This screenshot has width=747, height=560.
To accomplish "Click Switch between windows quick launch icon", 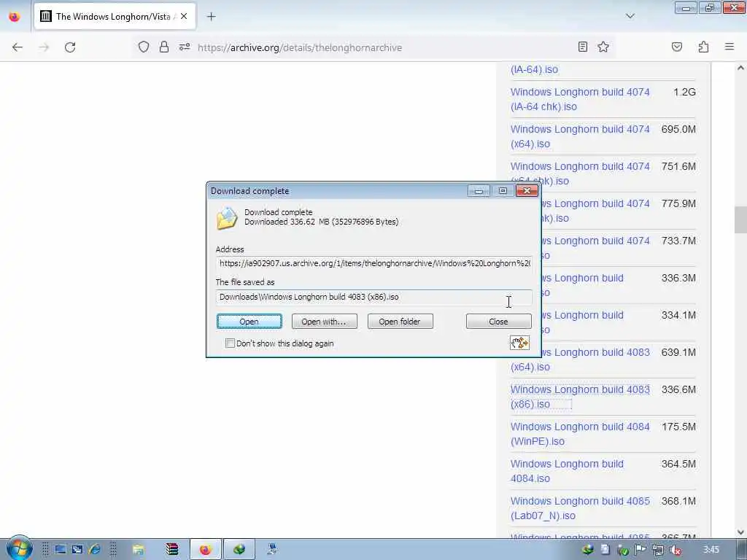I will 77,550.
